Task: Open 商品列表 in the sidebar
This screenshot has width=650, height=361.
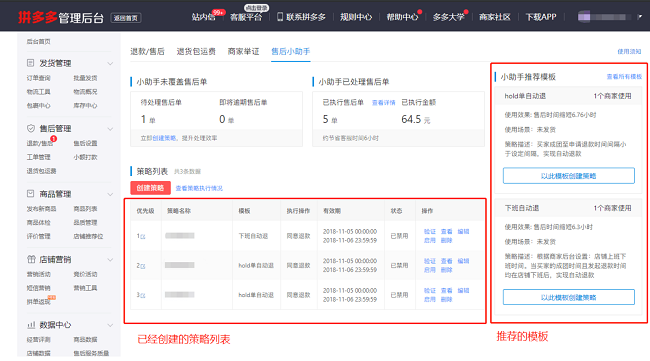Action: [85, 208]
